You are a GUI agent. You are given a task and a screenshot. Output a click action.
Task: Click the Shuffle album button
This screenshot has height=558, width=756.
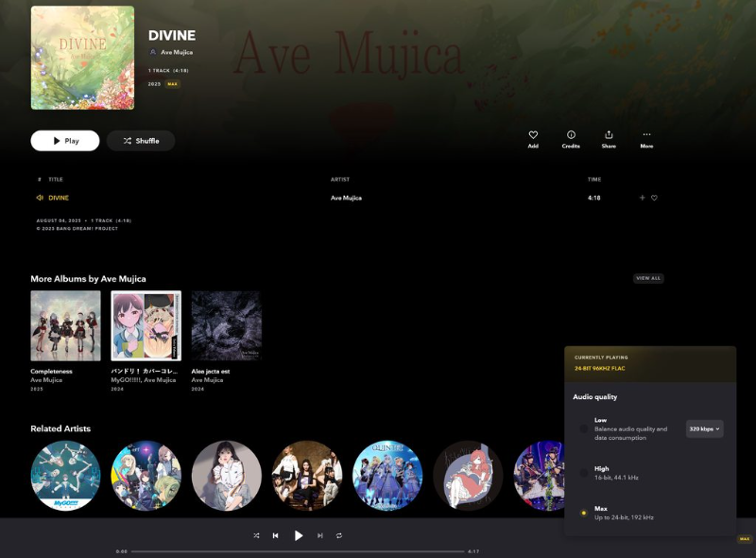click(141, 141)
